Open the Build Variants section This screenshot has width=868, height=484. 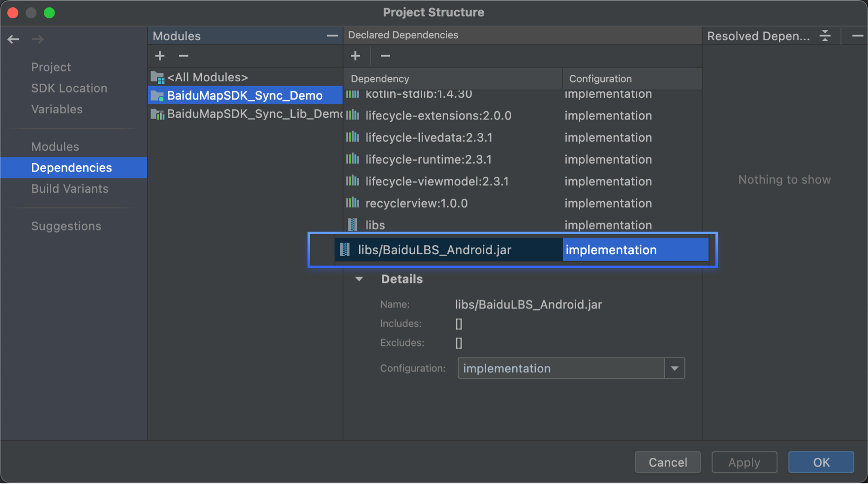click(70, 189)
